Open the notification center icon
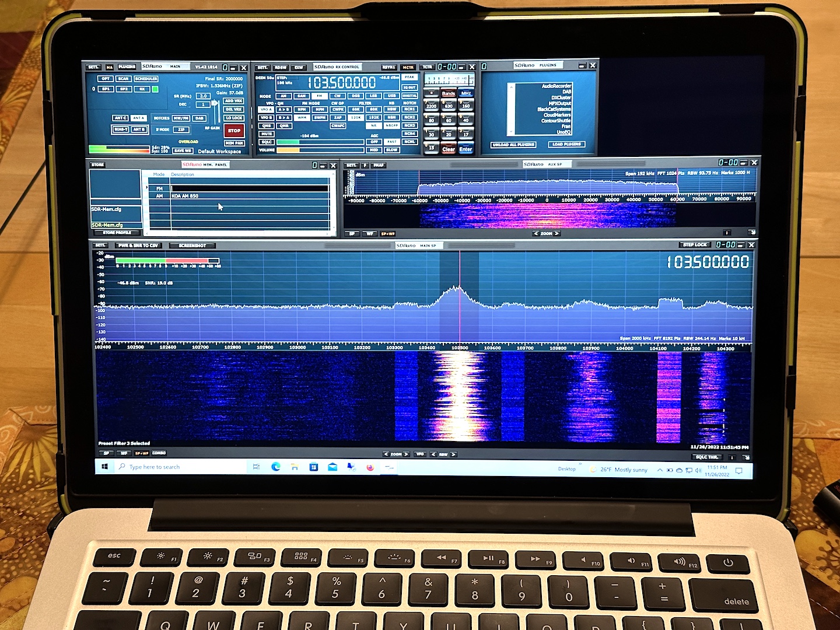Viewport: 840px width, 630px height. pos(738,470)
